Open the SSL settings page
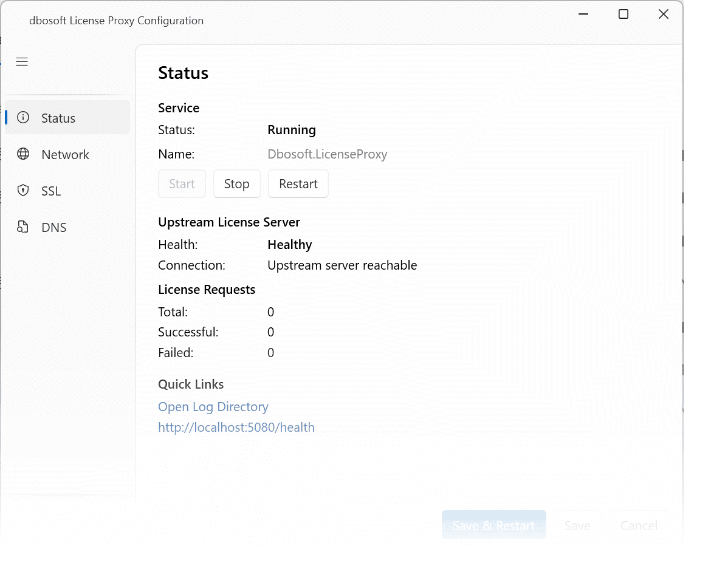This screenshot has width=728, height=586. [50, 191]
